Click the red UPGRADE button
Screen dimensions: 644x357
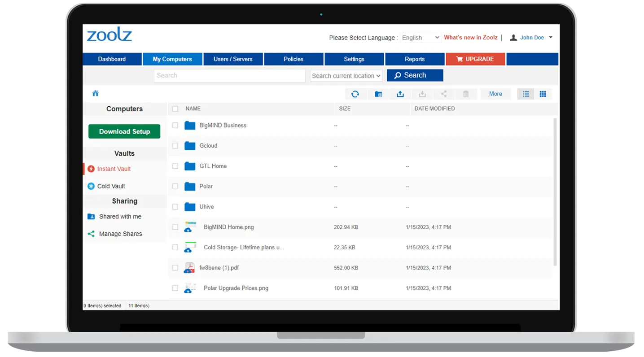coord(475,59)
